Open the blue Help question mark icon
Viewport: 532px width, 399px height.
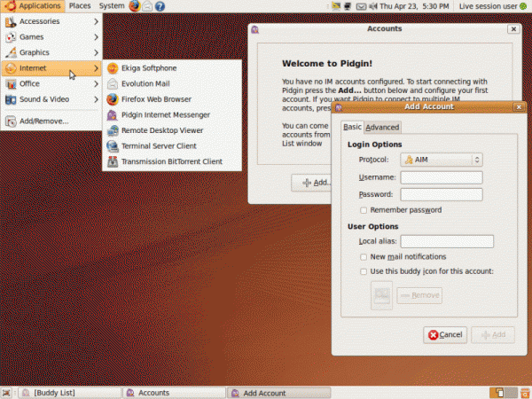click(160, 6)
